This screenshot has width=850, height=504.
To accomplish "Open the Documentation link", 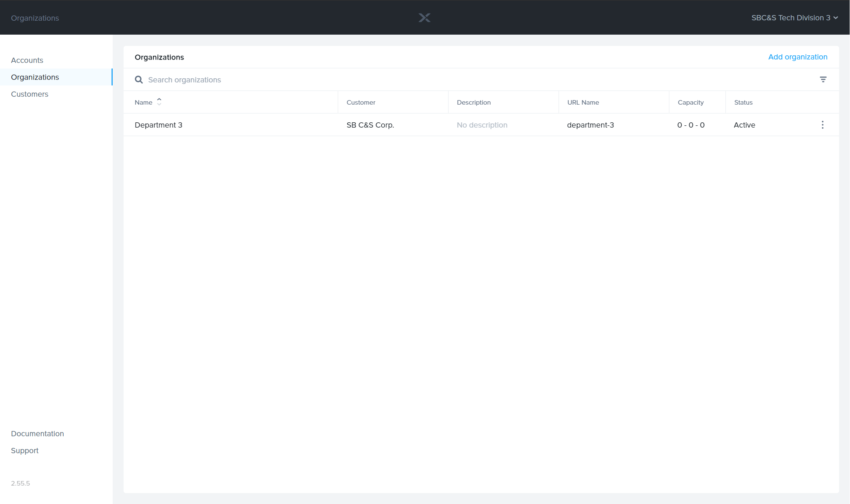I will pyautogui.click(x=37, y=434).
